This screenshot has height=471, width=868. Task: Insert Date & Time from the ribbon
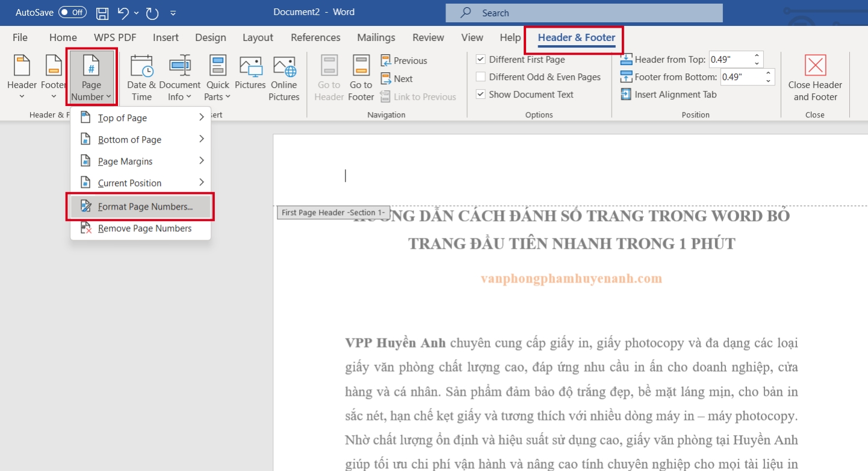pos(141,78)
